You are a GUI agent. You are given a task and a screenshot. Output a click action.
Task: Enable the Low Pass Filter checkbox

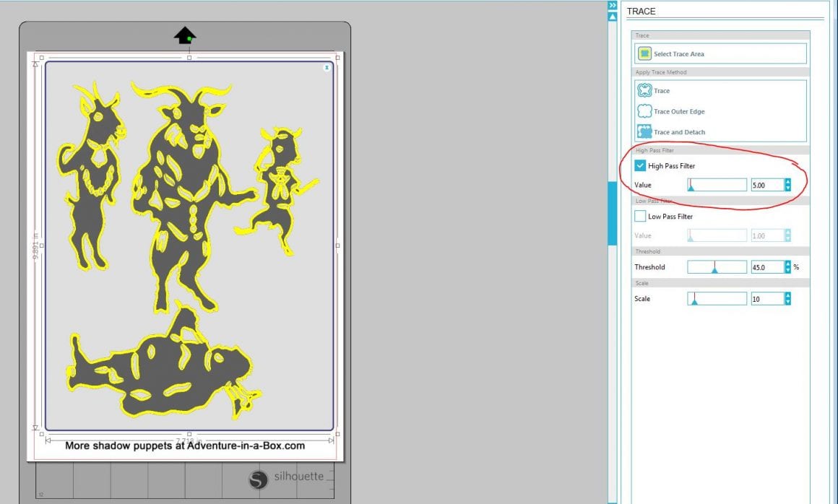click(x=639, y=216)
